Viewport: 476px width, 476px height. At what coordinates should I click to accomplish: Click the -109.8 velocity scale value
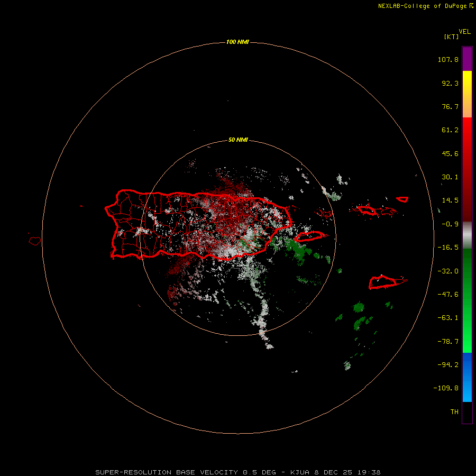point(446,388)
